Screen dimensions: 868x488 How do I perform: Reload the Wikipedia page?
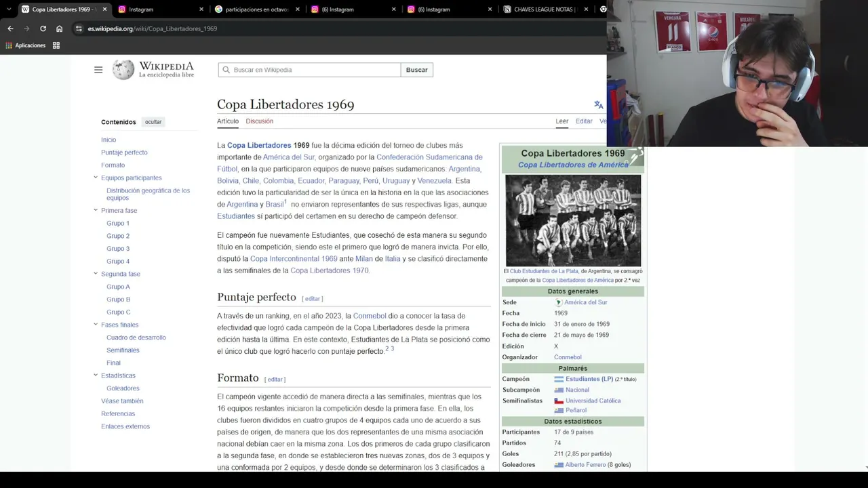(x=43, y=28)
